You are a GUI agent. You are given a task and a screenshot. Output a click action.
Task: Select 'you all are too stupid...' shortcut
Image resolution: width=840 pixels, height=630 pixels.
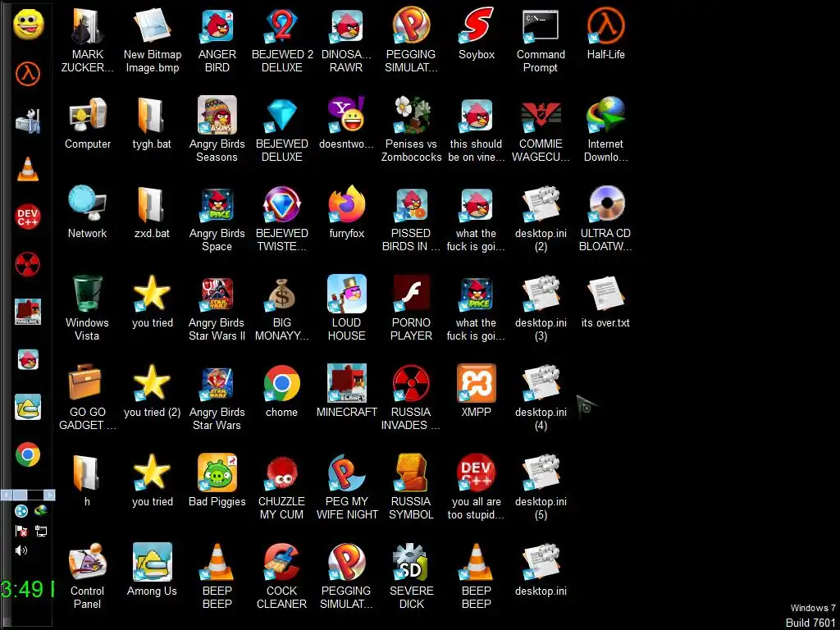[x=477, y=487]
